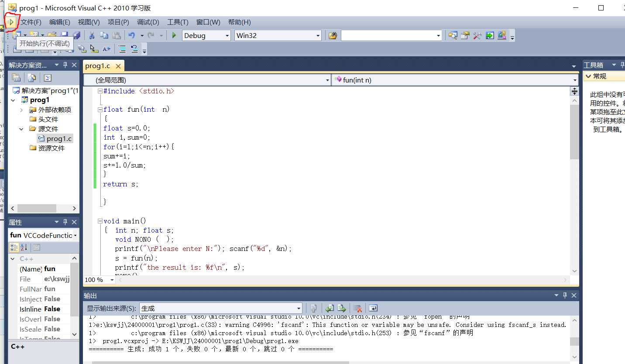Click the Copy toolbar icon

pos(104,35)
